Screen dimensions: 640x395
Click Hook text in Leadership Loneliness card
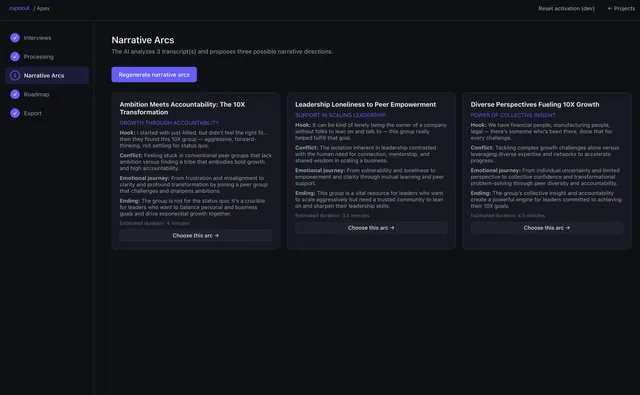tap(371, 131)
